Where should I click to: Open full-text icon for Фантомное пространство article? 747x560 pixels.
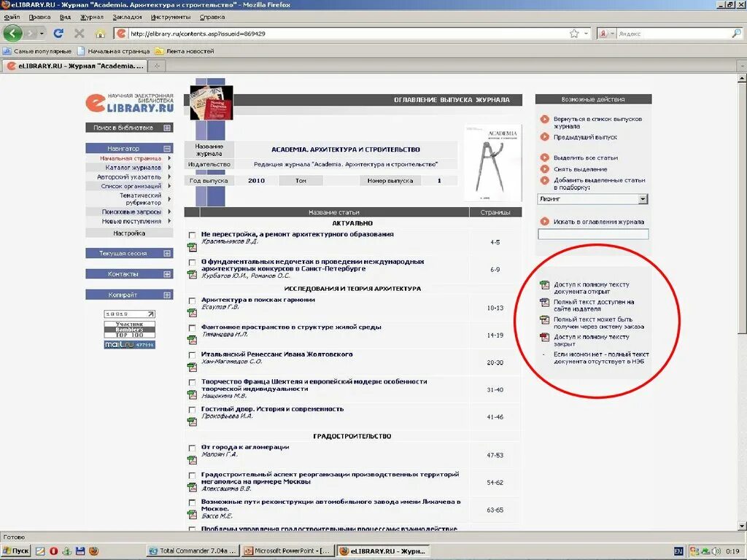pos(192,340)
